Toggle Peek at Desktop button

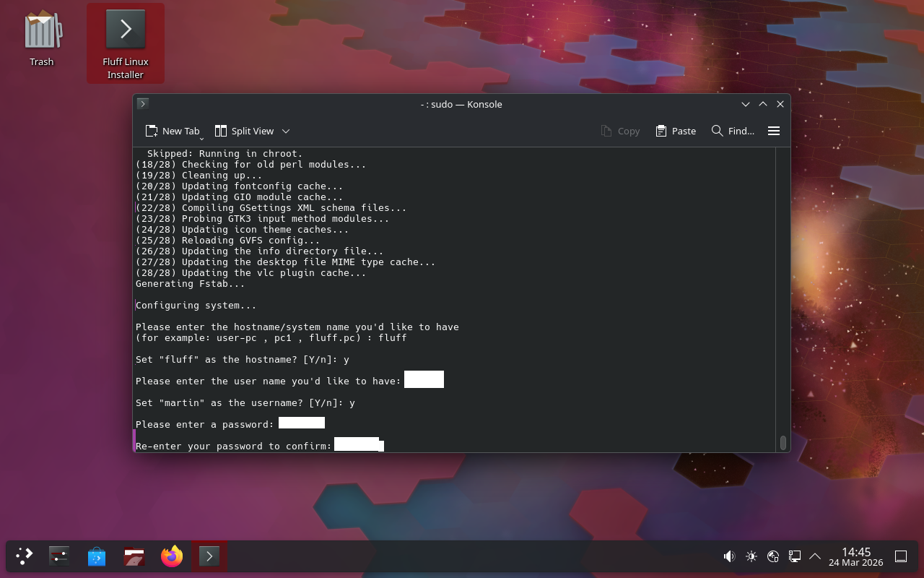pyautogui.click(x=901, y=556)
